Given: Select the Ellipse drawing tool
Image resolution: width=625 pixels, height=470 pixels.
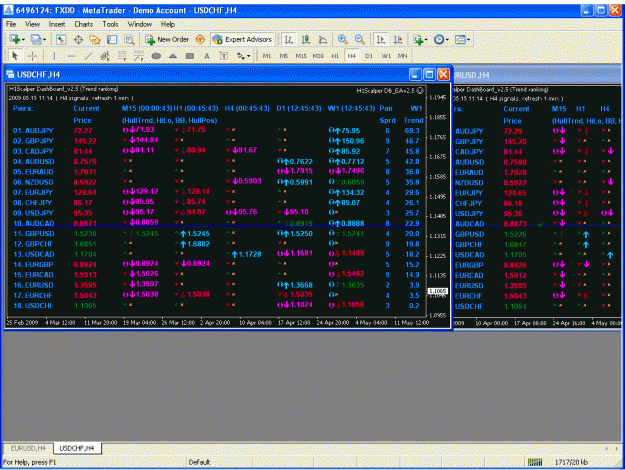Looking at the screenshot, I should 156,56.
